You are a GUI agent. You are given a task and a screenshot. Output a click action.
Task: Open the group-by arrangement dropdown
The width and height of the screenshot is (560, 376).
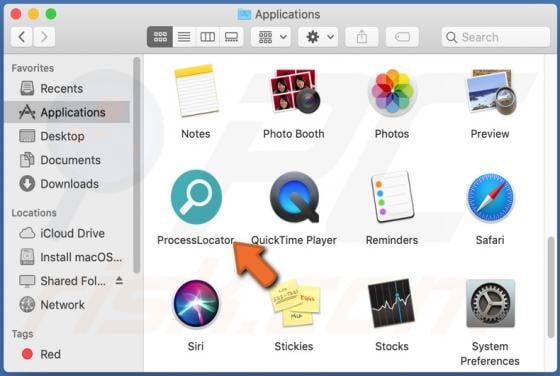(x=272, y=37)
